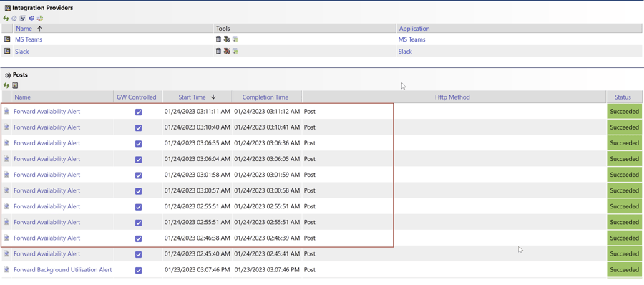Sort posts by GW Controlled column header
This screenshot has width=644, height=285.
[137, 97]
